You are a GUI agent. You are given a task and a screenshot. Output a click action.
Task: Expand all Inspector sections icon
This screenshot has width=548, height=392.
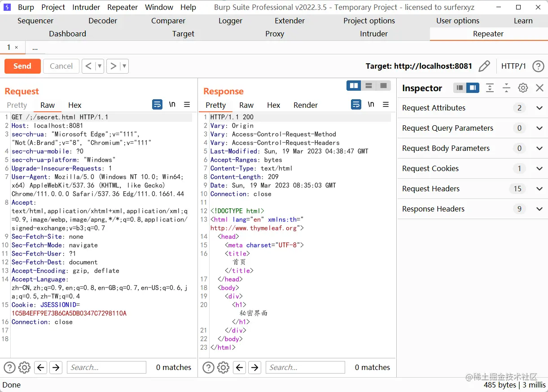pyautogui.click(x=490, y=88)
